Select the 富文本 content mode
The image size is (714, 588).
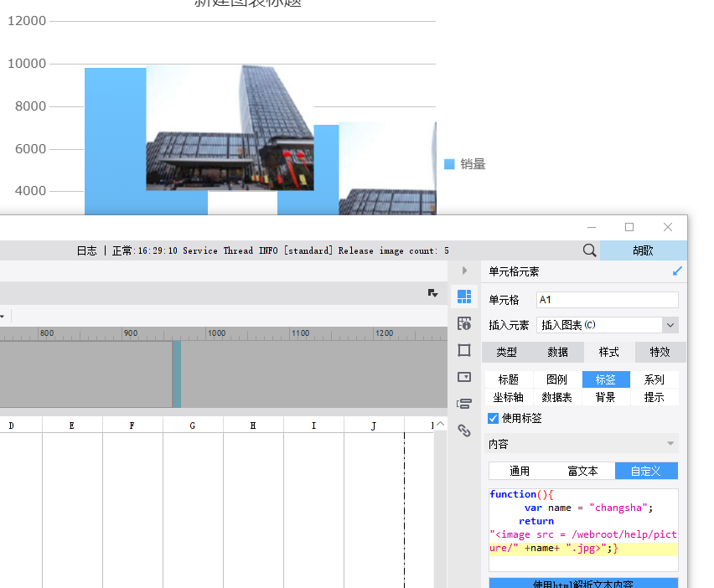point(583,471)
